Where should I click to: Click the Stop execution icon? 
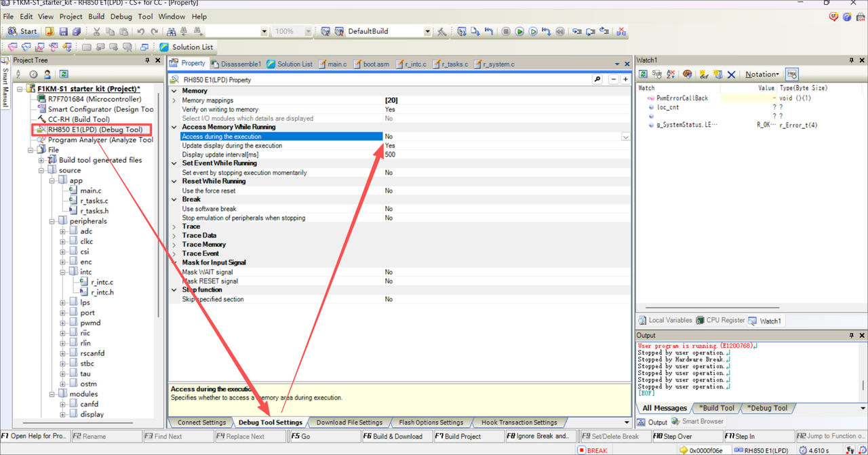[x=506, y=31]
